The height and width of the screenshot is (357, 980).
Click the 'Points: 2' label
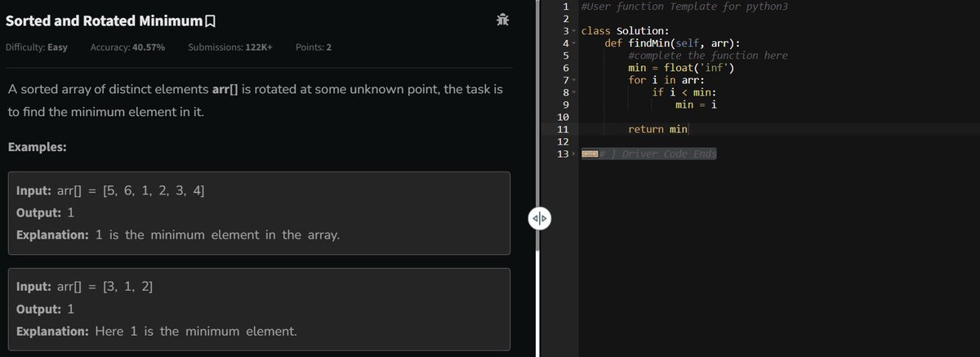tap(314, 47)
